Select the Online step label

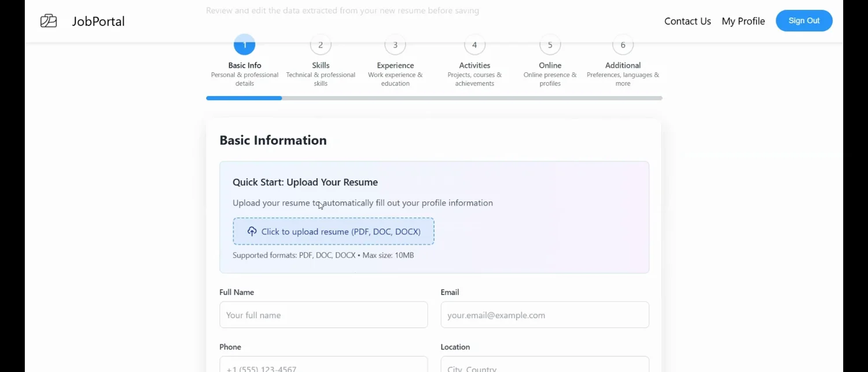[550, 65]
